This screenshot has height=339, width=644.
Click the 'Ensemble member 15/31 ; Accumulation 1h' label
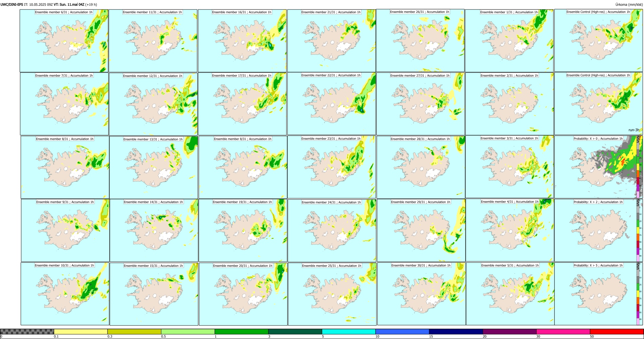153,266
